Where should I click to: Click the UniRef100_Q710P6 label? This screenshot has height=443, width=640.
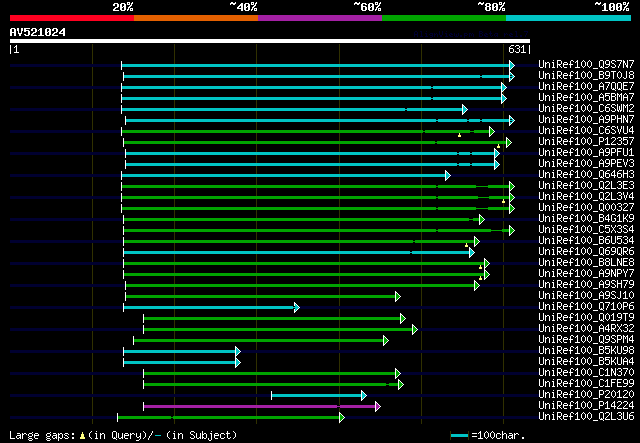(586, 307)
